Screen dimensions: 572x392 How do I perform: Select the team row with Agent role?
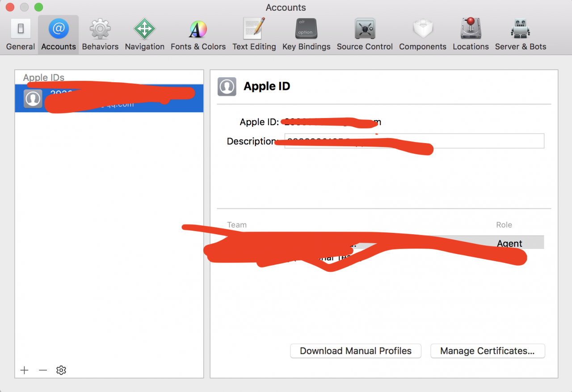point(385,243)
